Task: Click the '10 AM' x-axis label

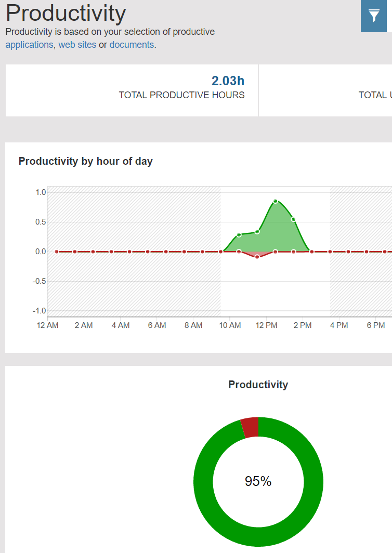Action: tap(230, 325)
